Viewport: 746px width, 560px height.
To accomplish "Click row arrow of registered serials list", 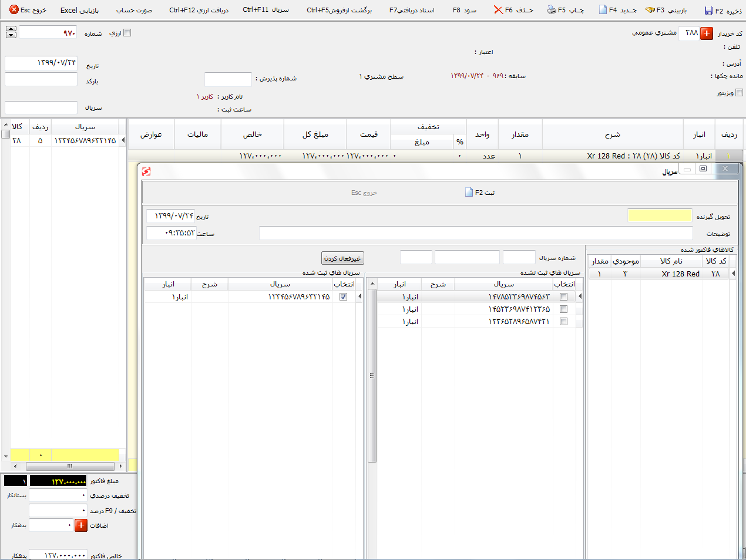I will coord(359,296).
